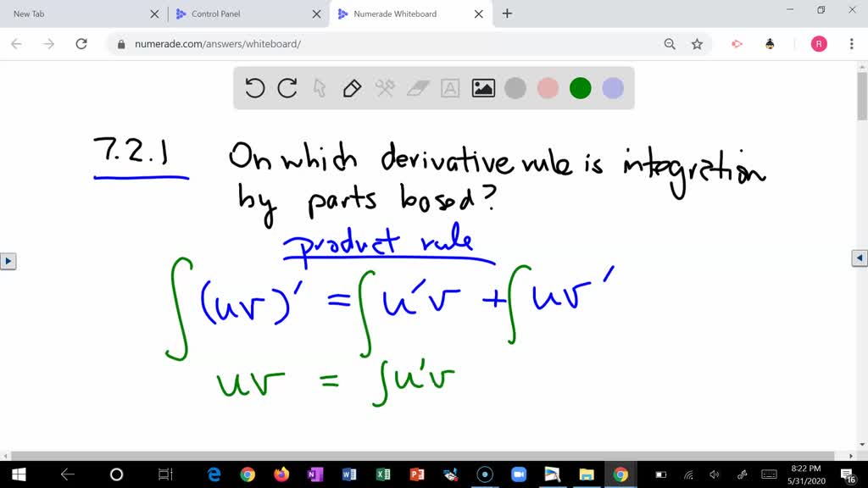Pick the green color swatch
868x488 pixels.
[x=580, y=87]
